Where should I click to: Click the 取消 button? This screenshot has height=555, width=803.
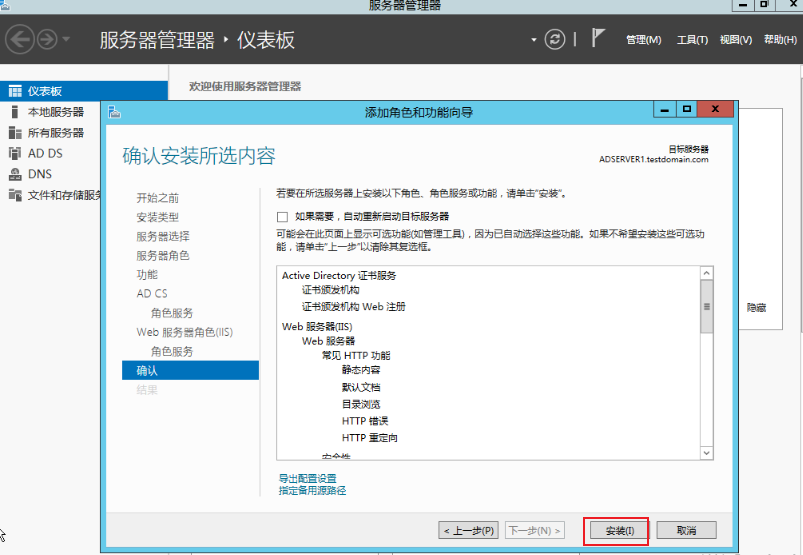pyautogui.click(x=686, y=530)
